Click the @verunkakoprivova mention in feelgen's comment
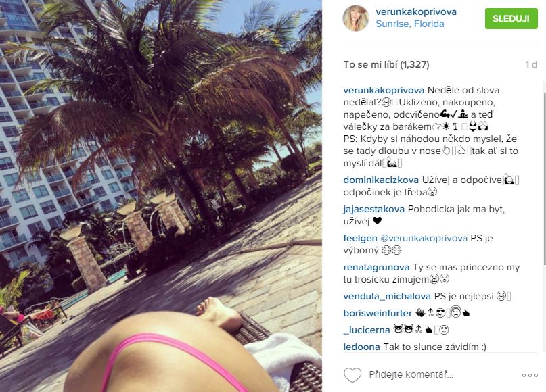This screenshot has width=546, height=392. (x=424, y=239)
